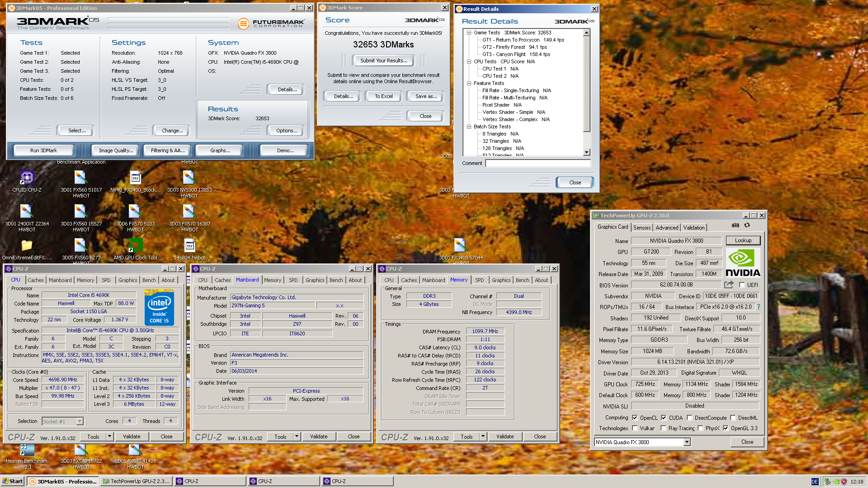The height and width of the screenshot is (488, 868).
Task: Open 3D03 FX560 15527 HWBOT desktop file
Action: [x=81, y=218]
